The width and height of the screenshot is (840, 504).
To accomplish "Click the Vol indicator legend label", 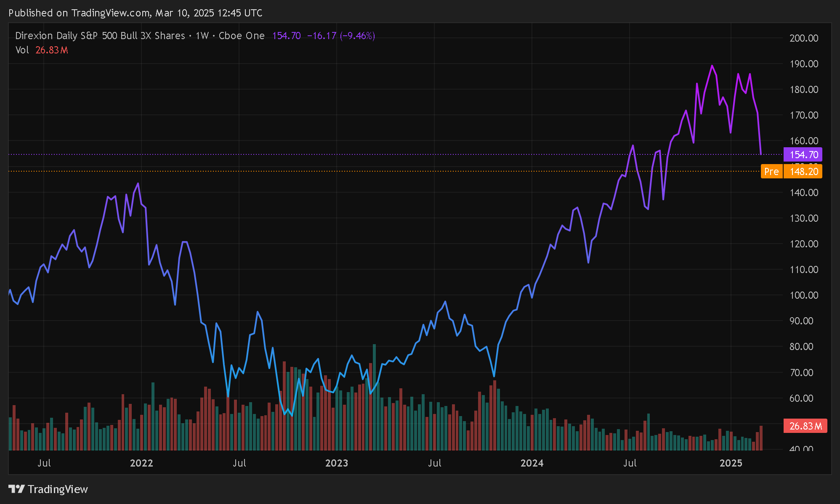I will pyautogui.click(x=22, y=50).
